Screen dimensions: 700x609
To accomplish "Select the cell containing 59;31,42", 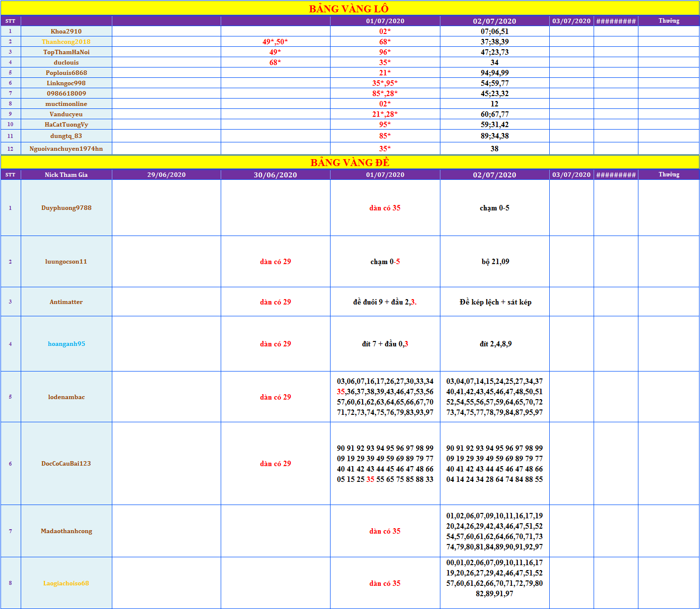I will pyautogui.click(x=495, y=124).
